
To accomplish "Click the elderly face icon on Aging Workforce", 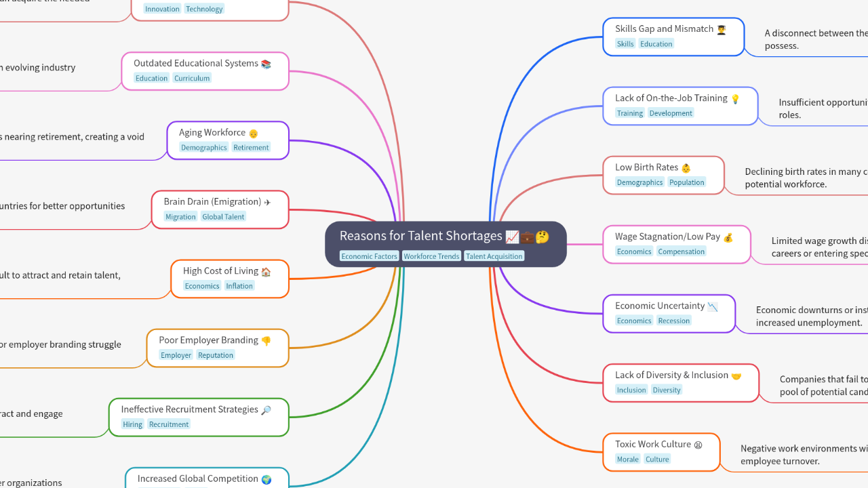I will pos(253,133).
